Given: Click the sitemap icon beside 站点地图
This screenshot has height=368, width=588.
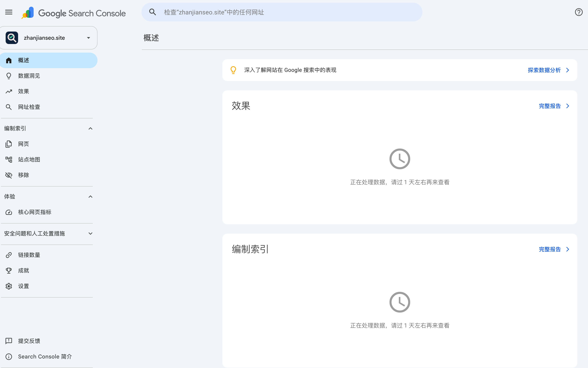Looking at the screenshot, I should [x=9, y=160].
